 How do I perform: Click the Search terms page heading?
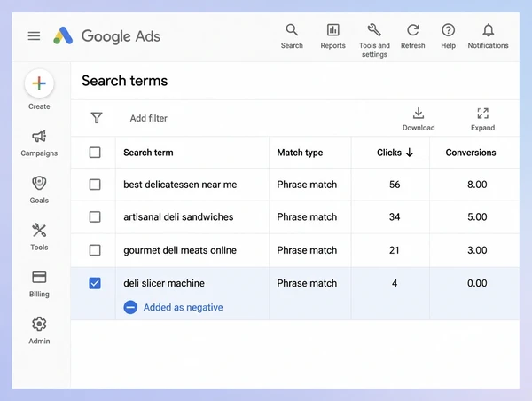click(124, 81)
